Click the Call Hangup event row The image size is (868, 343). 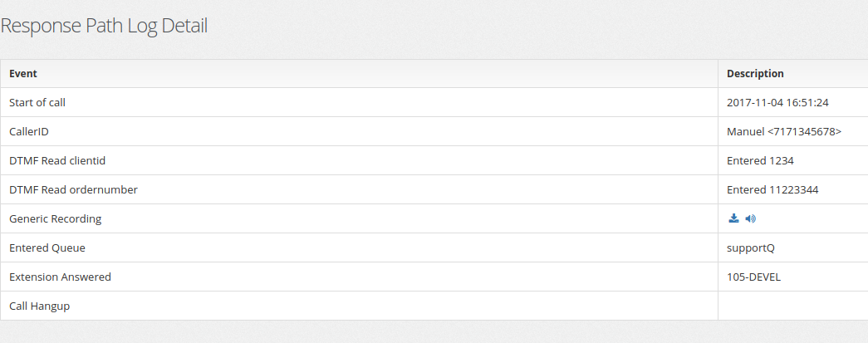tap(434, 306)
